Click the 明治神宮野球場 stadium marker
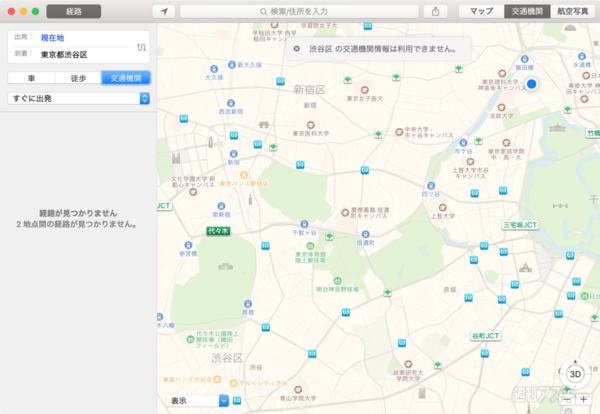 (x=337, y=281)
